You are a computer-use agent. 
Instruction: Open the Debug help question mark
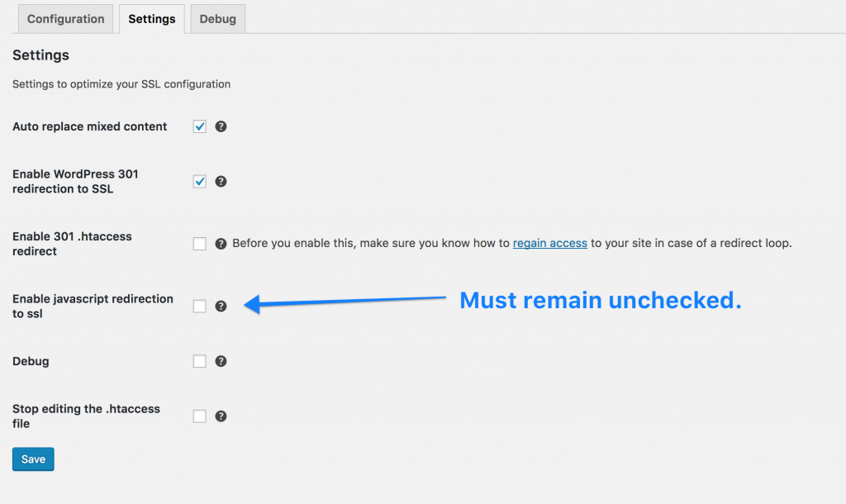[221, 361]
